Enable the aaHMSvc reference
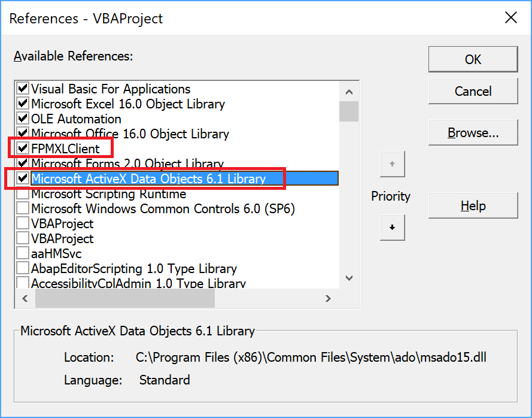The height and width of the screenshot is (418, 532). click(x=22, y=253)
